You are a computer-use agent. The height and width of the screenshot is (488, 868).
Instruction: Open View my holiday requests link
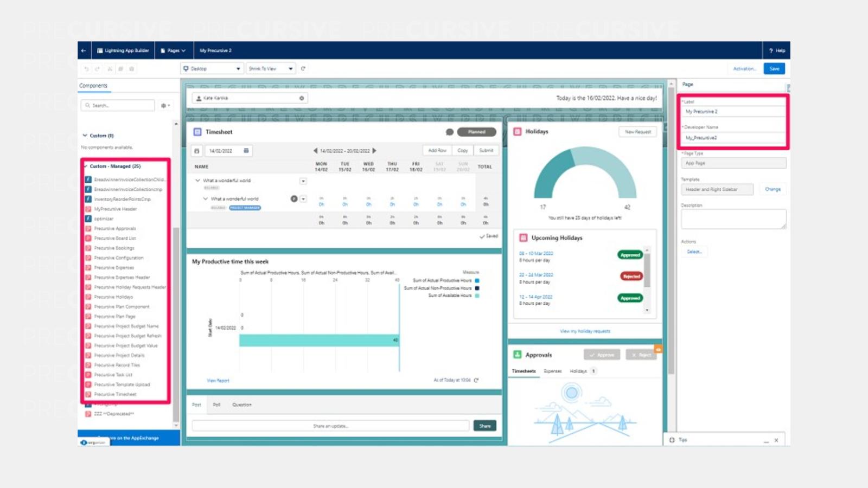click(x=585, y=331)
